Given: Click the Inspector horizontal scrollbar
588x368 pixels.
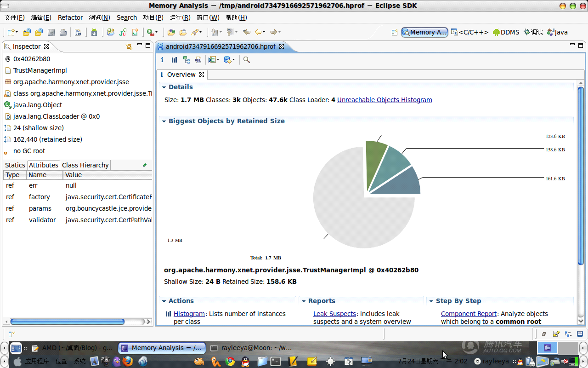Looking at the screenshot, I should pyautogui.click(x=77, y=322).
